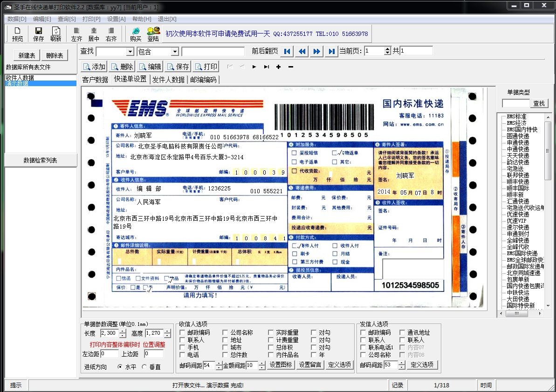
Task: Click the 设置留言 button
Action: [x=310, y=365]
